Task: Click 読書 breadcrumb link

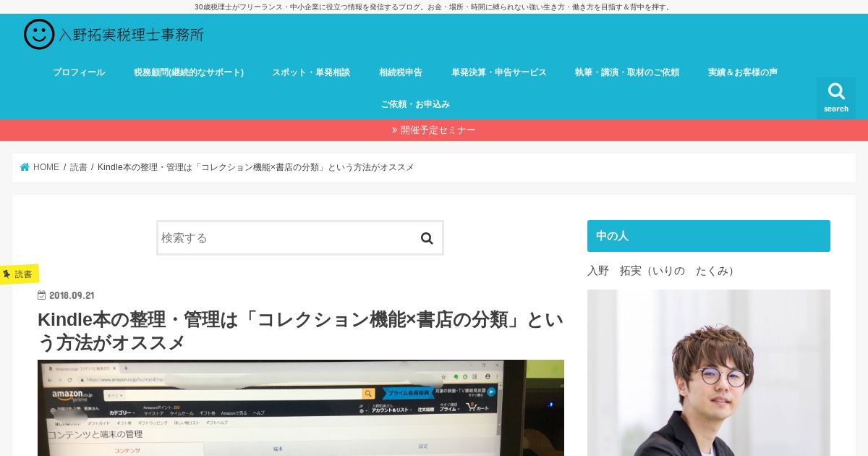Action: click(x=79, y=167)
